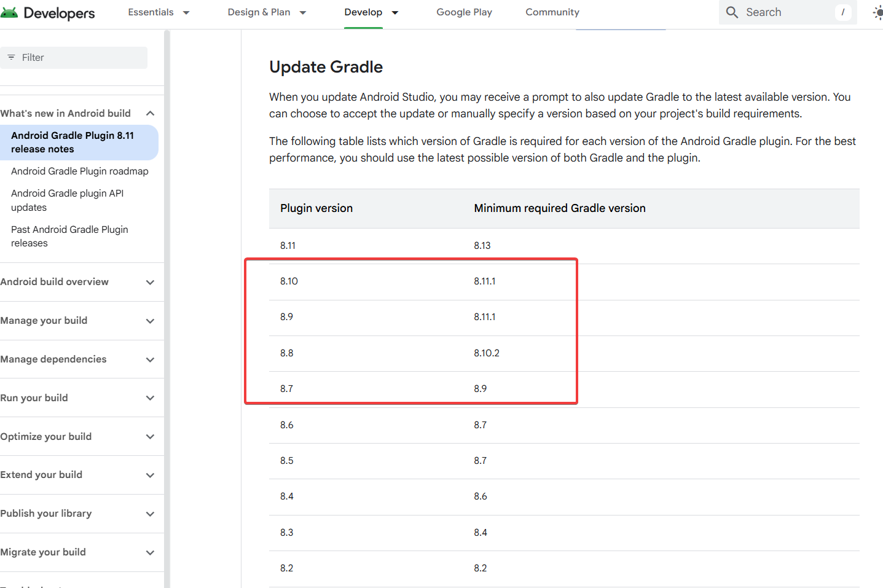Select Gradle version cell 8.6
This screenshot has height=588, width=883.
coord(480,496)
